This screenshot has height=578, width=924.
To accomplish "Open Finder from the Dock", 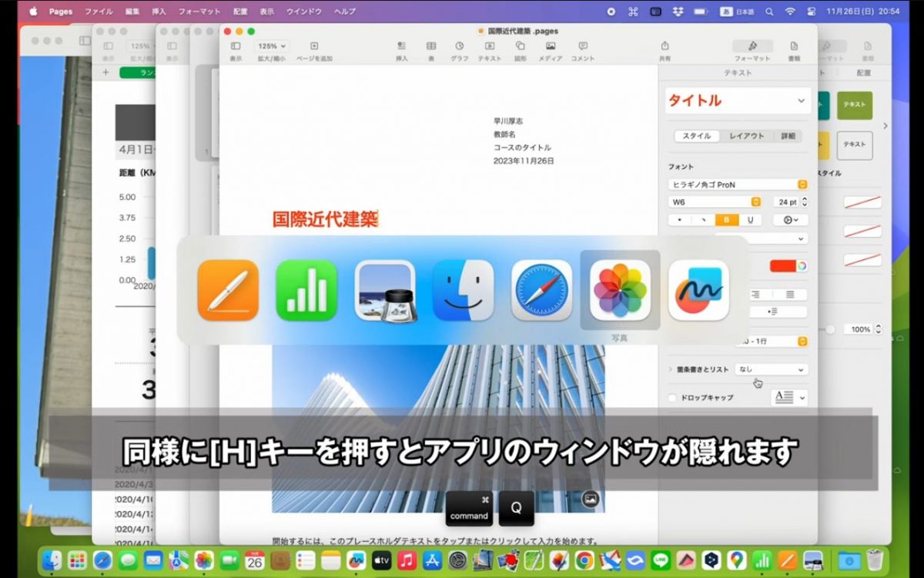I will 52,560.
